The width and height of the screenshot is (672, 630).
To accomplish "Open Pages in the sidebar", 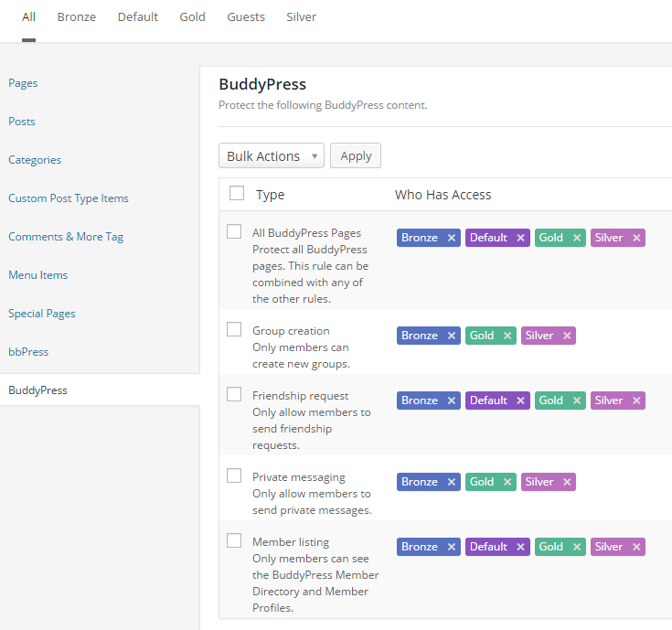I will point(23,83).
